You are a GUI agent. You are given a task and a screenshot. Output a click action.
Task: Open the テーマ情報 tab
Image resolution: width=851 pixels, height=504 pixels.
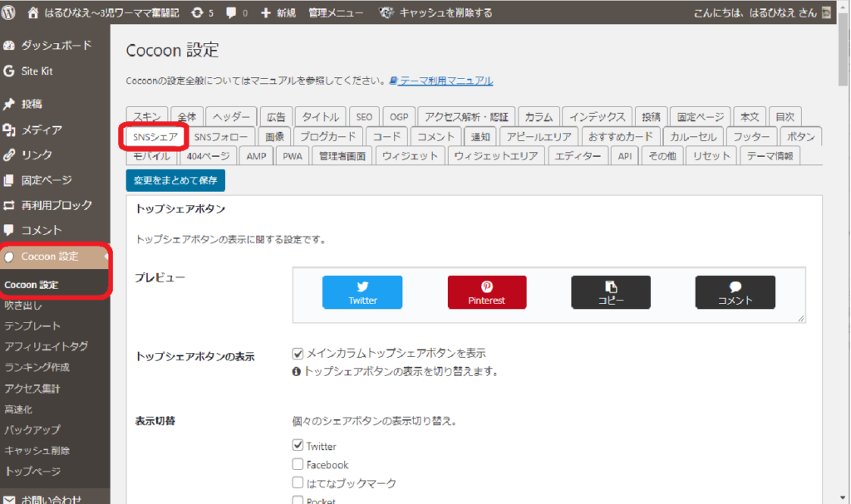[x=770, y=156]
